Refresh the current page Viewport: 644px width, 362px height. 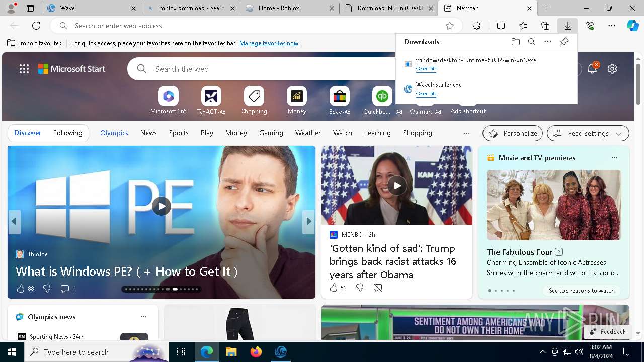pyautogui.click(x=36, y=26)
